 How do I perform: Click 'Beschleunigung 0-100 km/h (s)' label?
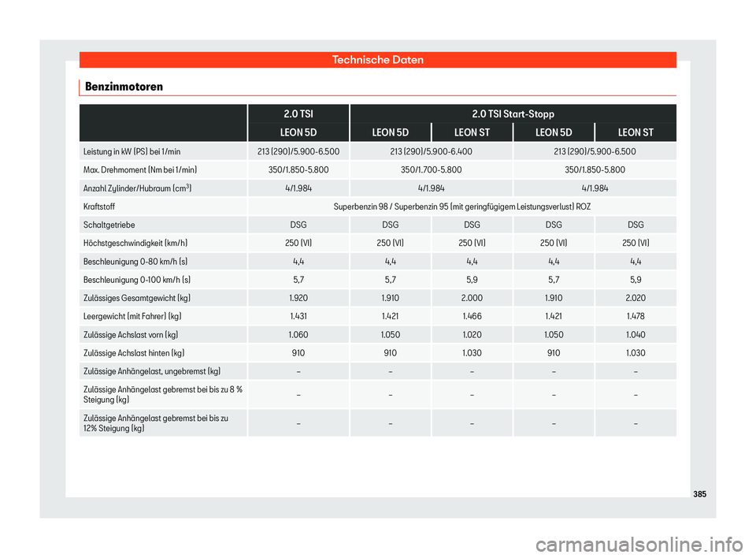click(x=137, y=280)
